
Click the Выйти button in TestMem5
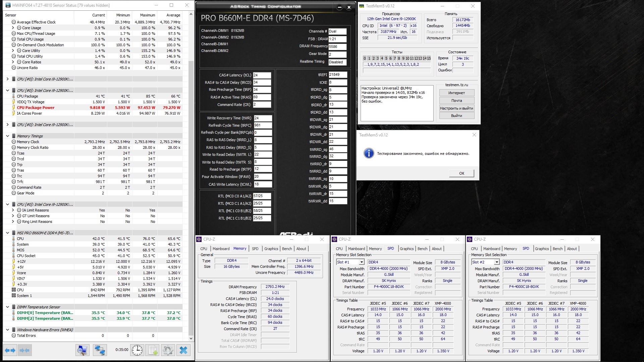[457, 116]
